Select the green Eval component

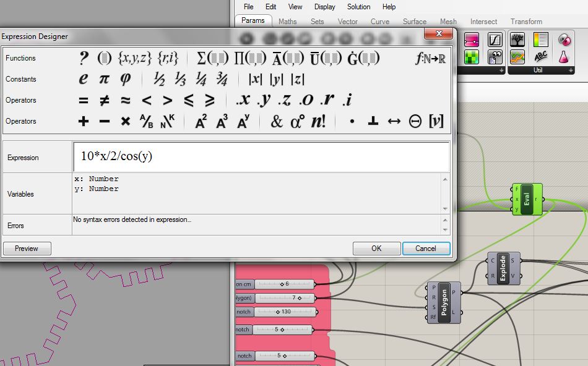pos(527,199)
